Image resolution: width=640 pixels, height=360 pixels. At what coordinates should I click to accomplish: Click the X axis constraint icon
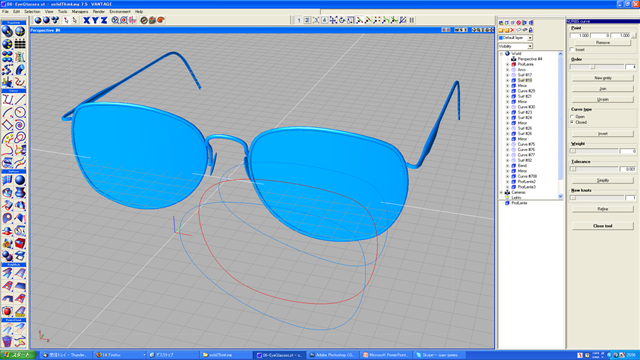87,20
